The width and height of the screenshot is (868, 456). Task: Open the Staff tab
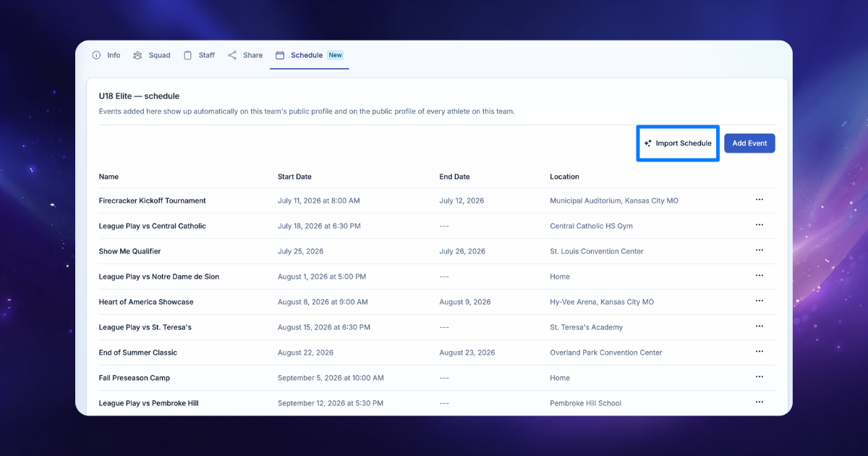(x=199, y=55)
